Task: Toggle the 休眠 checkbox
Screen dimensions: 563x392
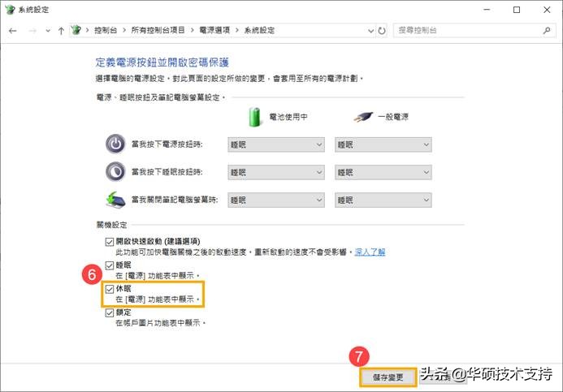Action: (110, 289)
